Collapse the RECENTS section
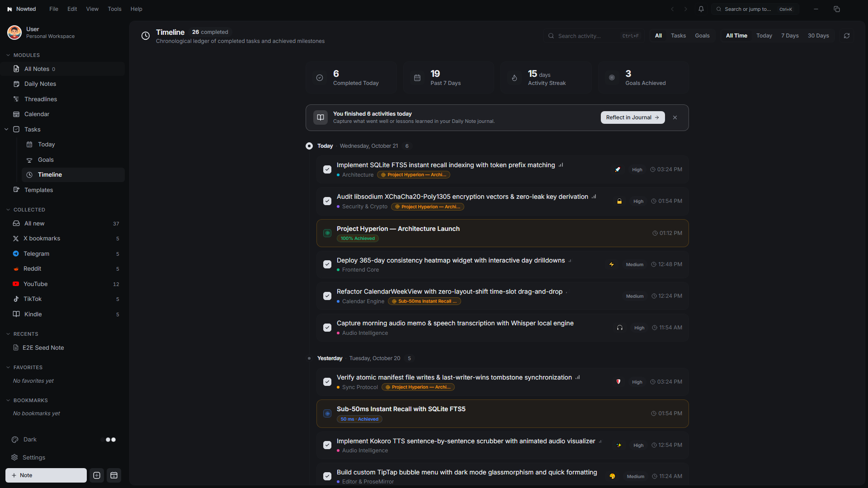 tap(8, 334)
